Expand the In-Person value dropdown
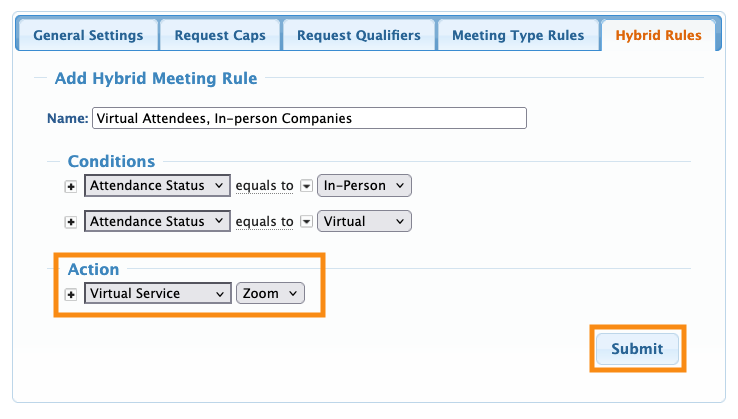This screenshot has width=738, height=419. (364, 186)
